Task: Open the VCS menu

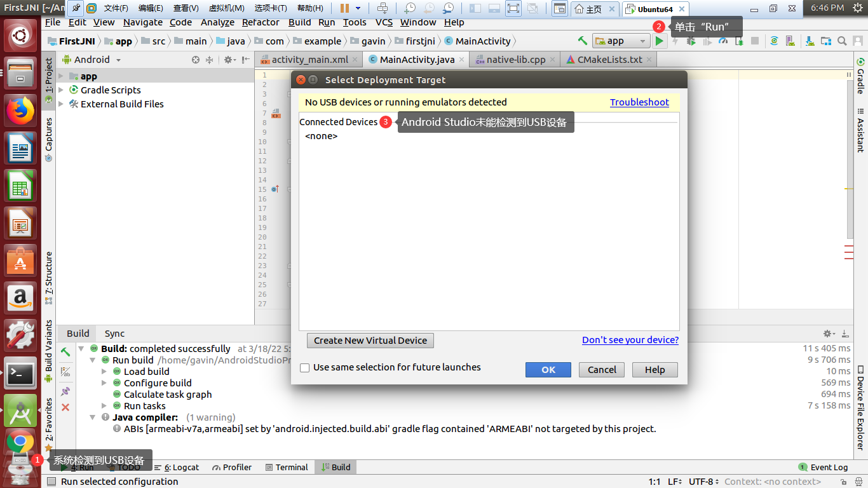Action: click(384, 22)
